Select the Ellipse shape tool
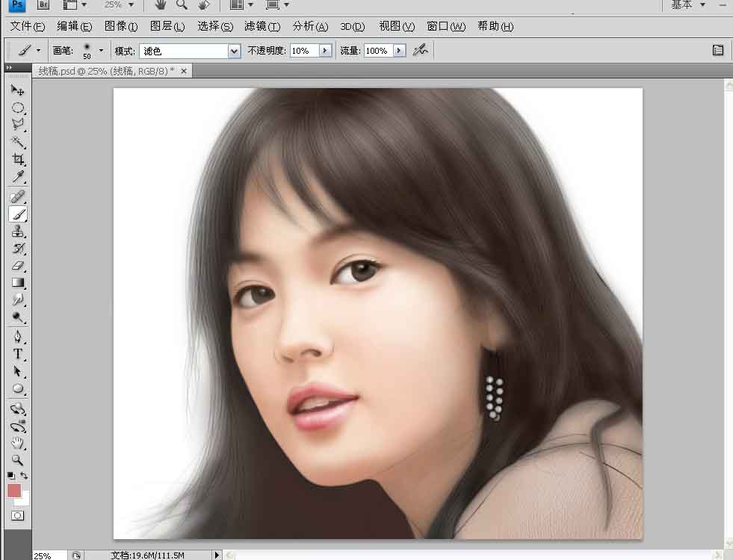 point(18,388)
